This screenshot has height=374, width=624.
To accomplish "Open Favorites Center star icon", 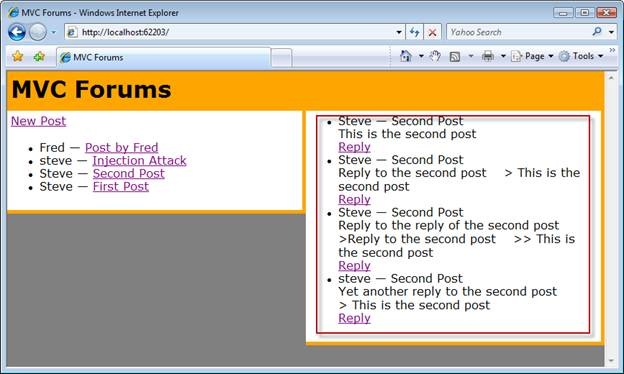I will coord(18,57).
